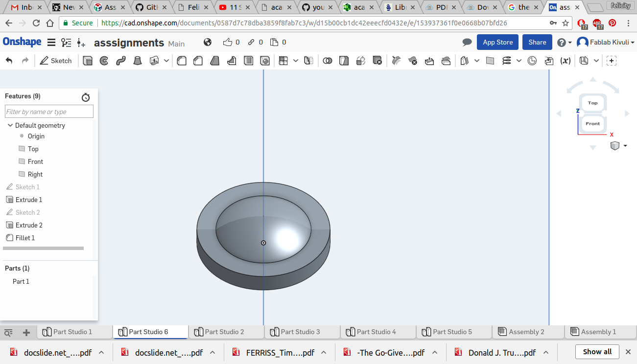The image size is (637, 364).
Task: Open the comments speech bubble
Action: click(x=467, y=43)
